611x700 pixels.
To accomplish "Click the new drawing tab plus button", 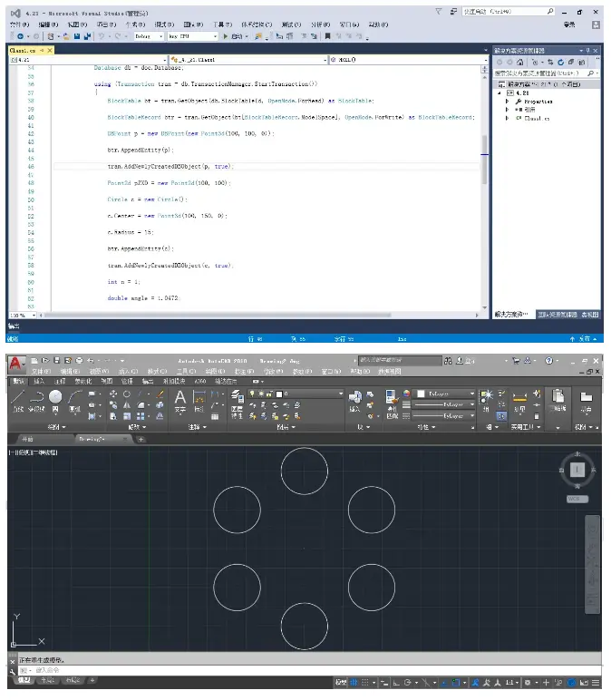I will pyautogui.click(x=141, y=440).
